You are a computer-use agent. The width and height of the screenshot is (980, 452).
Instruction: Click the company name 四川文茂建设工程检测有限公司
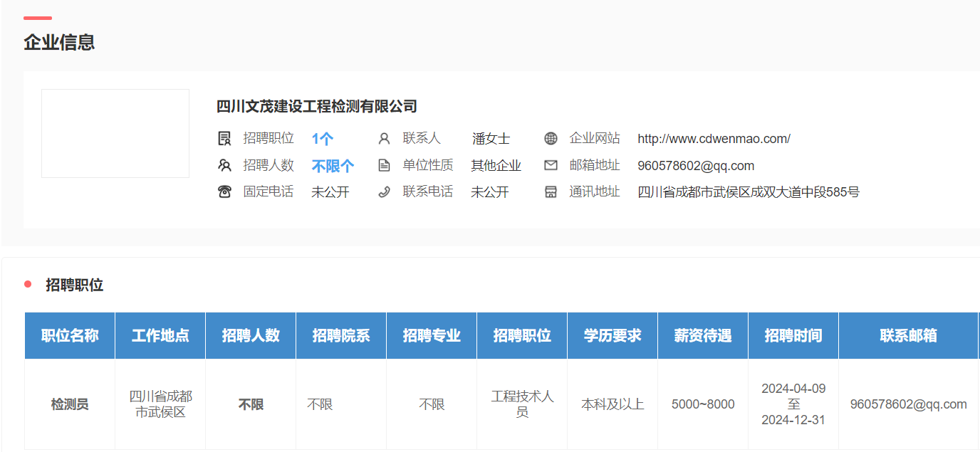click(x=317, y=107)
